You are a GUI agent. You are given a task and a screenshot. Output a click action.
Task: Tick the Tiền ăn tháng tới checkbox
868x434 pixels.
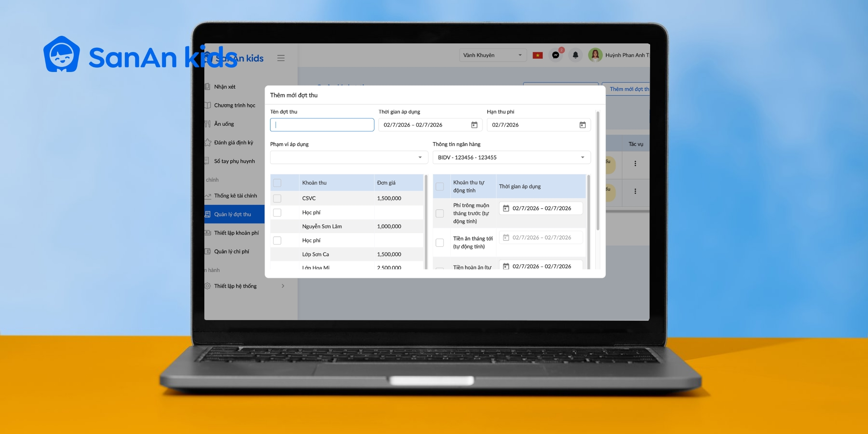[x=440, y=243]
